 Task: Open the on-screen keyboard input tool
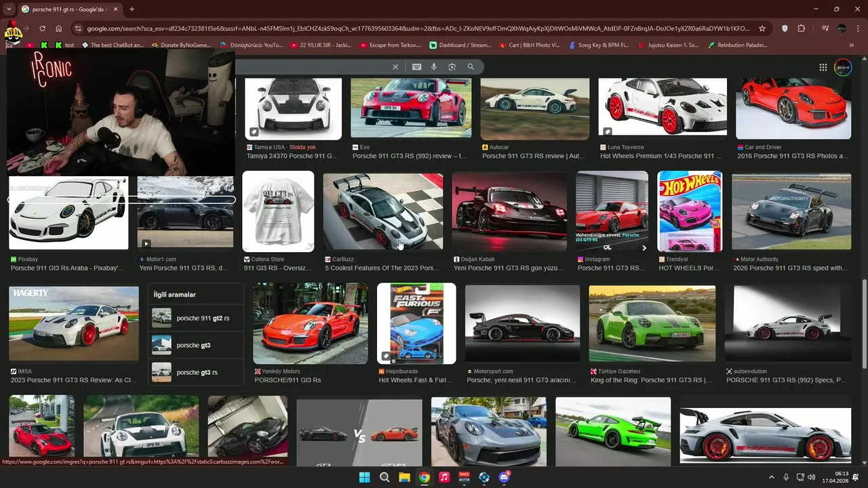tap(416, 67)
